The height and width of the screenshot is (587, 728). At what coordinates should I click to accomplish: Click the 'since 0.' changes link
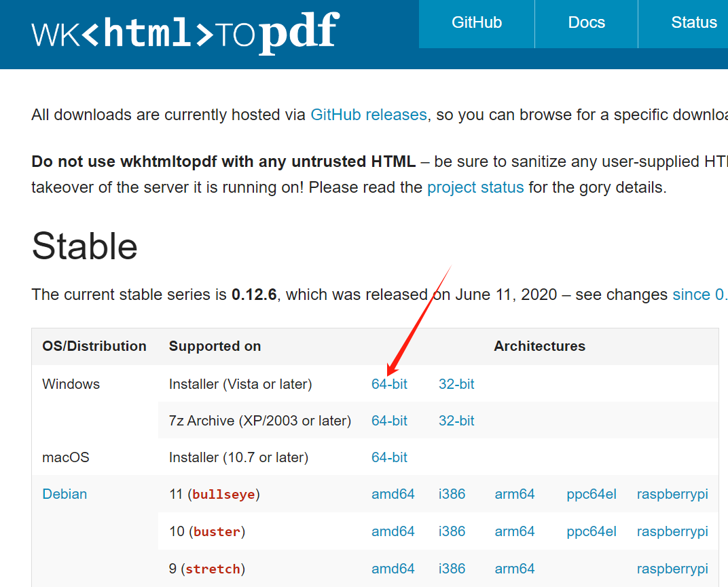(699, 295)
